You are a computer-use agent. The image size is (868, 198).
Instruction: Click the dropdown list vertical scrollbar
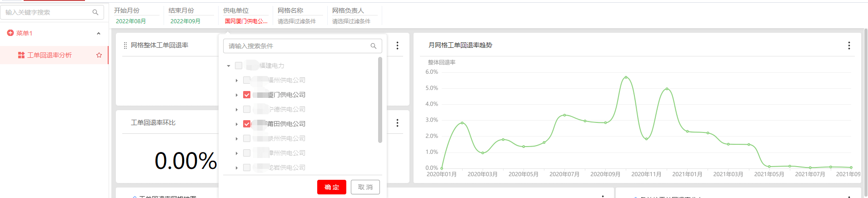[x=380, y=100]
